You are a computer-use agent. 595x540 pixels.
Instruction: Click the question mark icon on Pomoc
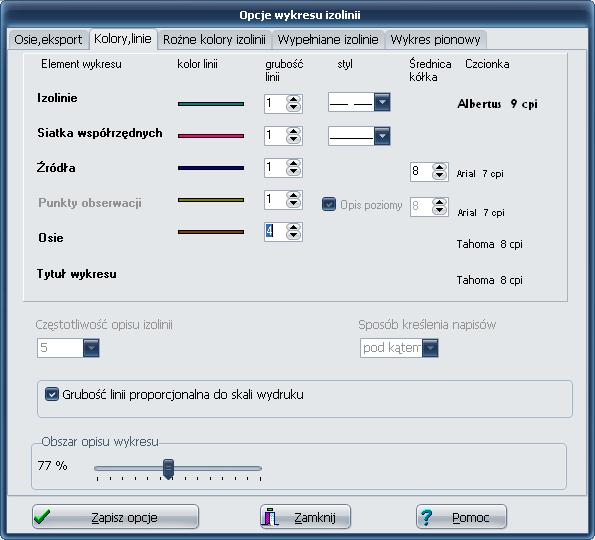[426, 517]
